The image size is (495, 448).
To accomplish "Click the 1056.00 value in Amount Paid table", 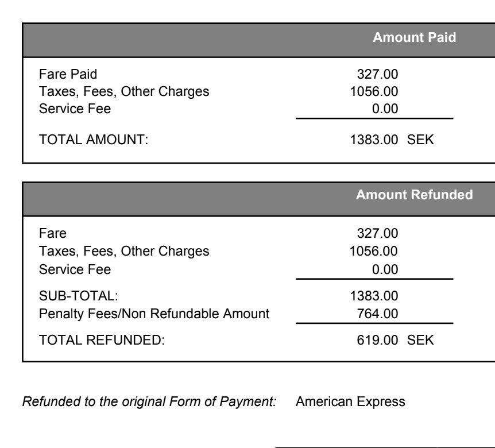I will coord(375,91).
